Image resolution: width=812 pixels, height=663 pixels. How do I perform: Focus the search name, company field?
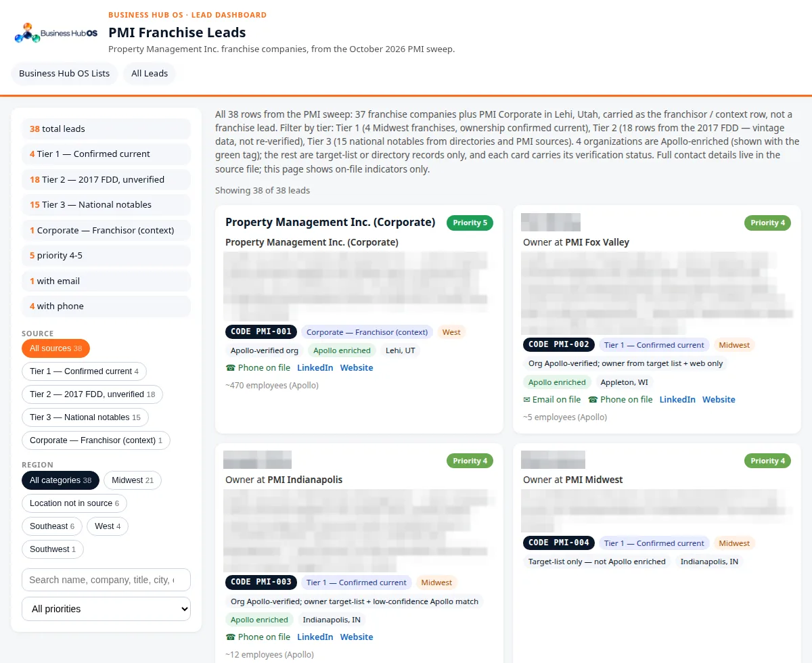(106, 580)
